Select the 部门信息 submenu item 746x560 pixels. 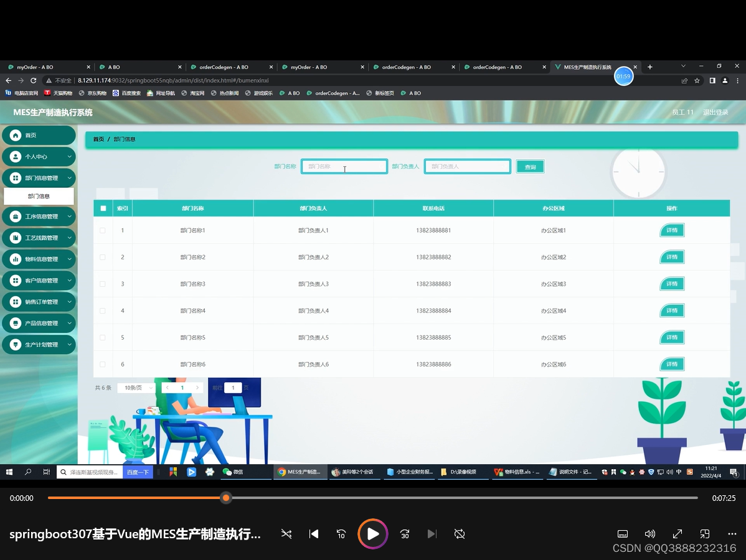click(39, 195)
